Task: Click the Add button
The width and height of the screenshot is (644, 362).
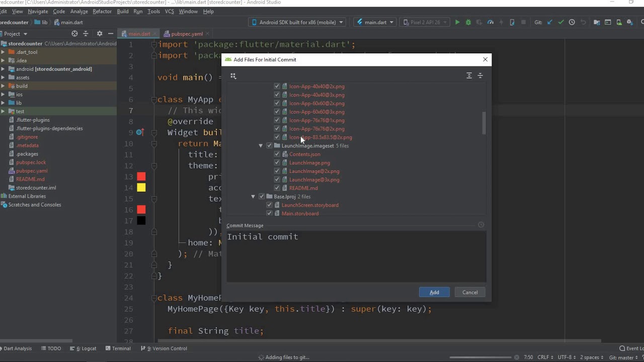Action: pyautogui.click(x=434, y=292)
